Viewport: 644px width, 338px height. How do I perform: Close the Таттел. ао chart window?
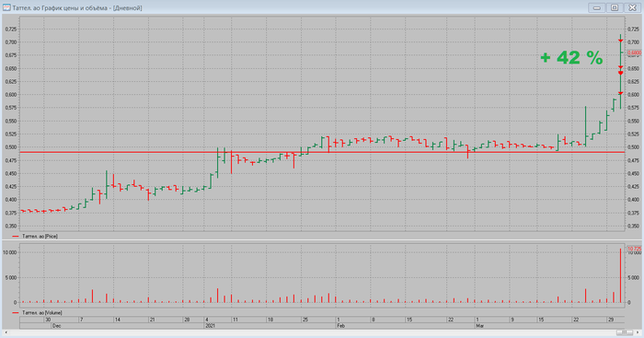click(x=633, y=7)
